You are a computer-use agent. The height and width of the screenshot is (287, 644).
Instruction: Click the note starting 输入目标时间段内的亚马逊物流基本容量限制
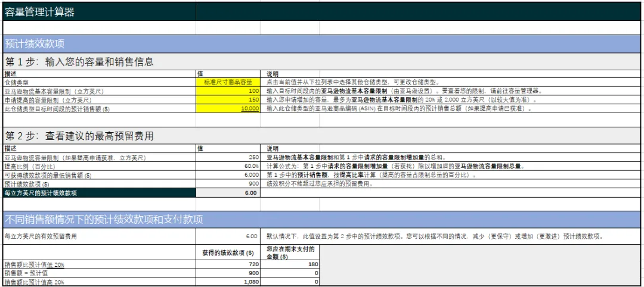[404, 91]
